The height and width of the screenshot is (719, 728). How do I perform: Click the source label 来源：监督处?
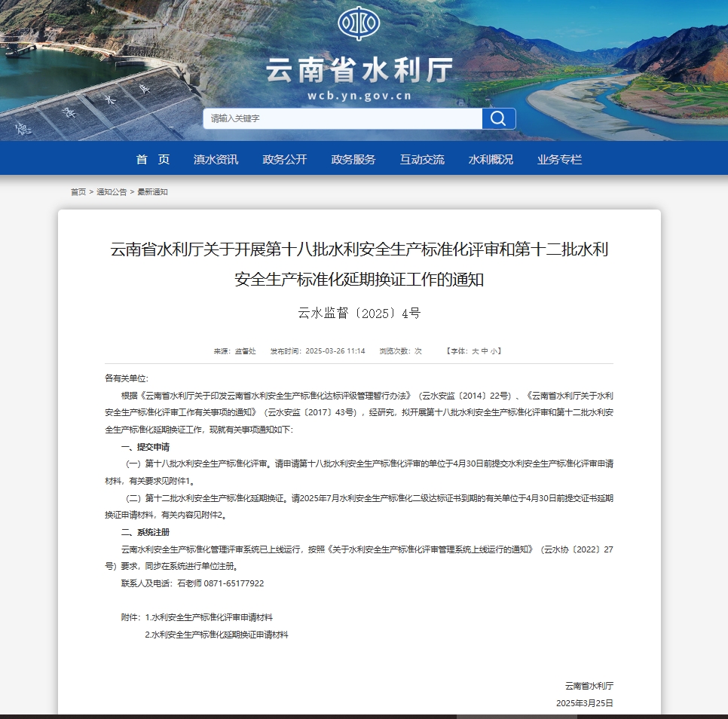(x=234, y=351)
